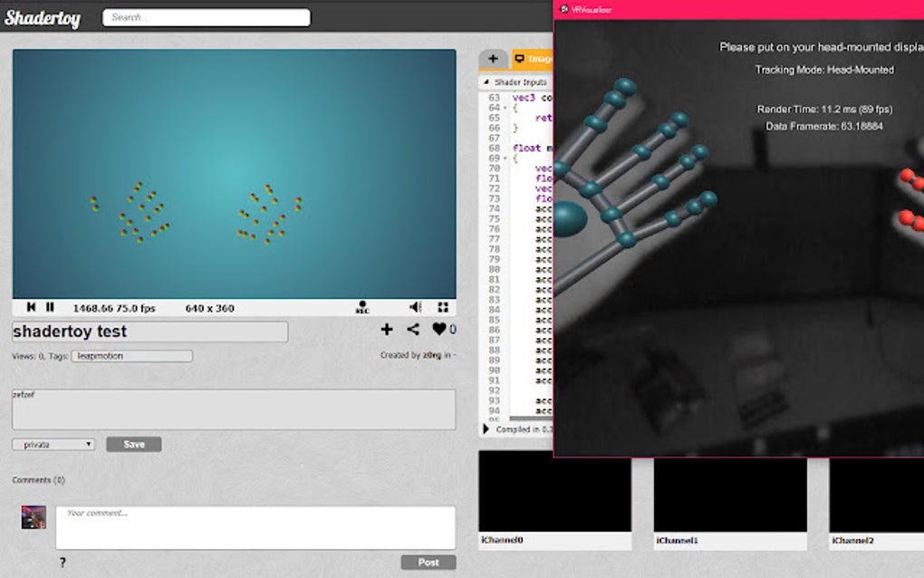Post a comment
The width and height of the screenshot is (924, 578).
pos(427,562)
